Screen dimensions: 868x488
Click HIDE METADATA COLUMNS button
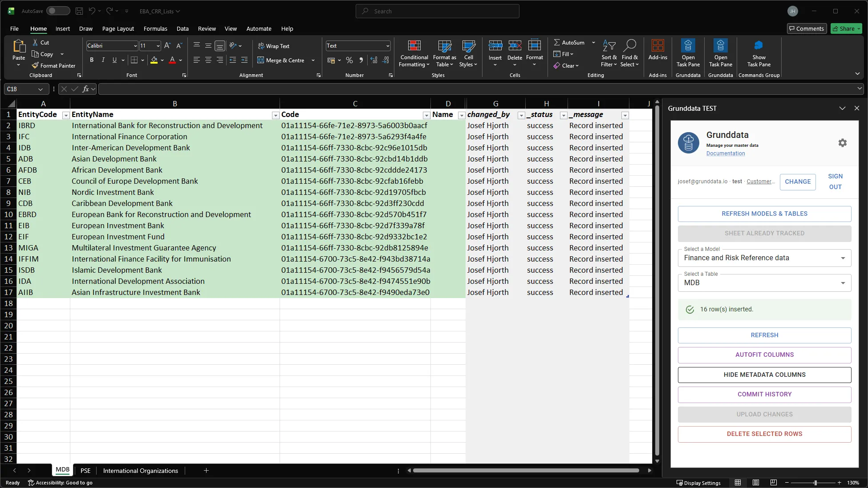click(764, 375)
